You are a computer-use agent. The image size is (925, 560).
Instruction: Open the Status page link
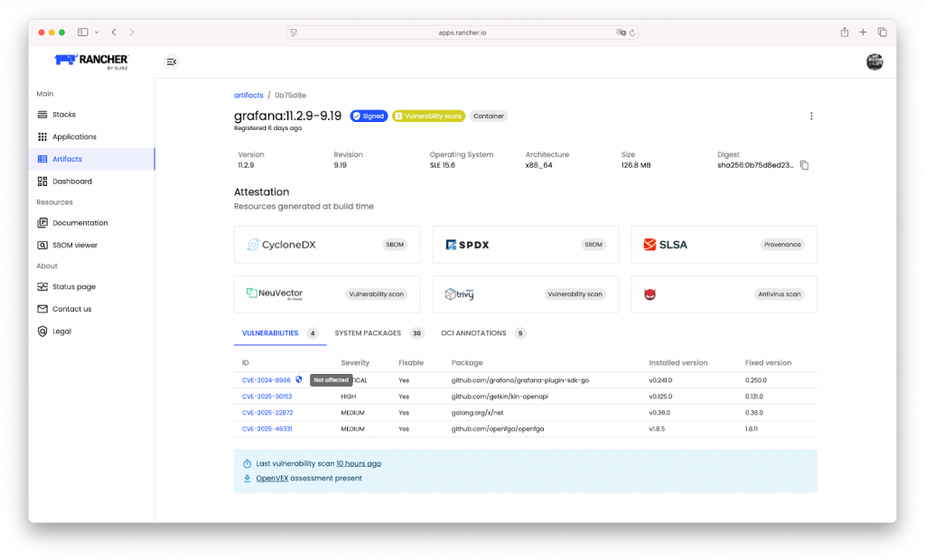coord(73,287)
